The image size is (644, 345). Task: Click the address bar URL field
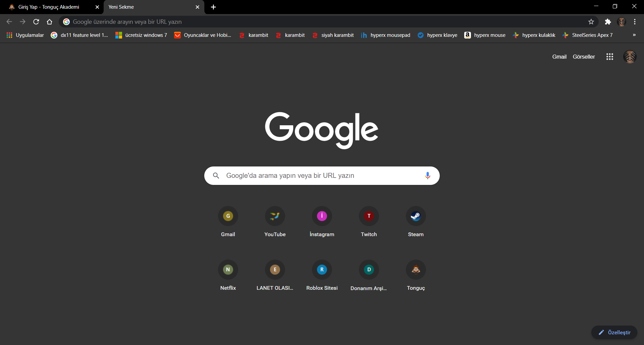tap(329, 22)
